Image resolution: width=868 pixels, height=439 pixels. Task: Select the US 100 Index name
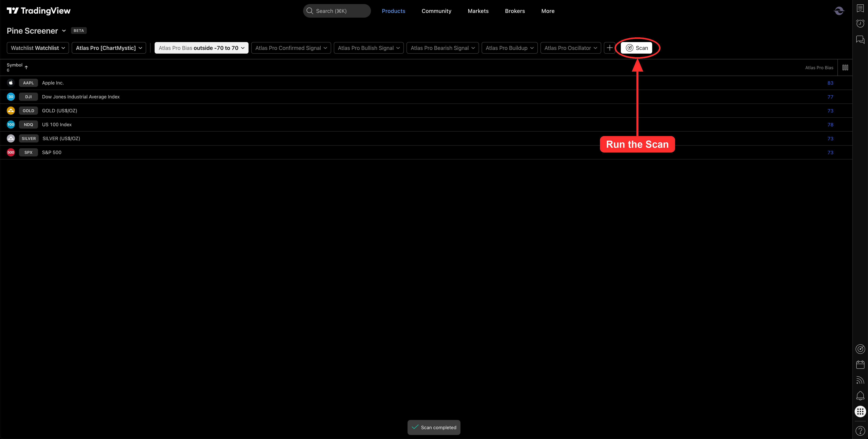click(x=57, y=124)
